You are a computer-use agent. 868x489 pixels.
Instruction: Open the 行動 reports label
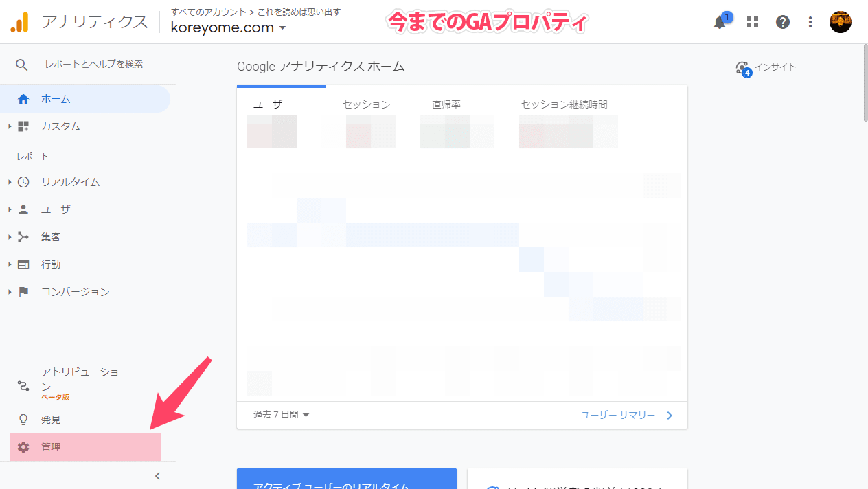51,264
